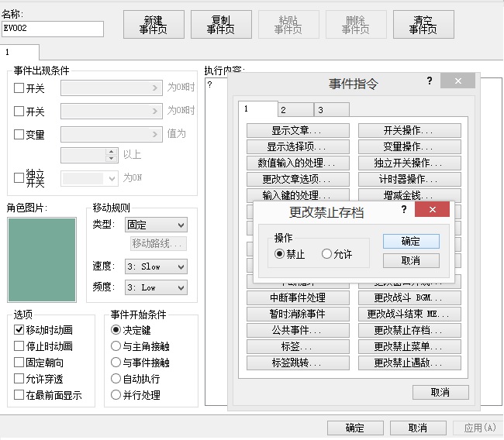
Task: Select the 决定键 trigger radio button
Action: pos(116,329)
